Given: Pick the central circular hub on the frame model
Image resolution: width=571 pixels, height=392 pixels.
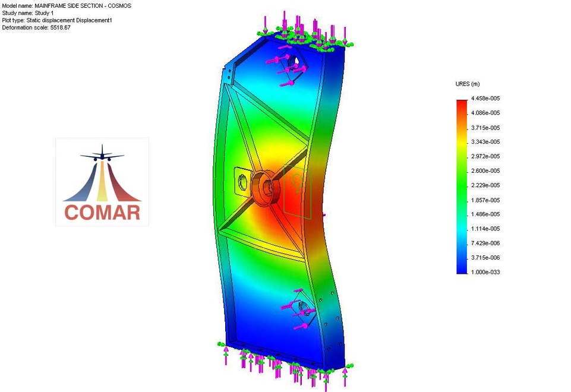Looking at the screenshot, I should (265, 188).
